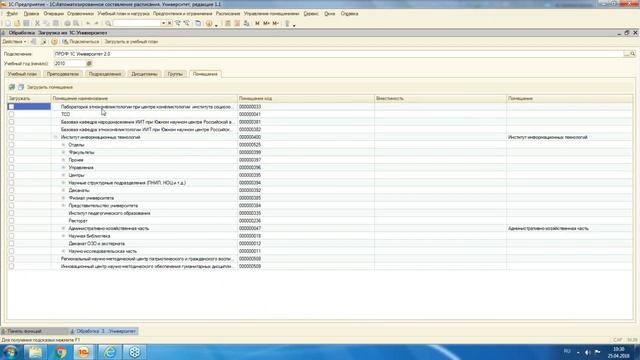Screen dimensions: 640x360
Task: Click the Cut scissors icon in the toolbar
Action: (x=37, y=23)
